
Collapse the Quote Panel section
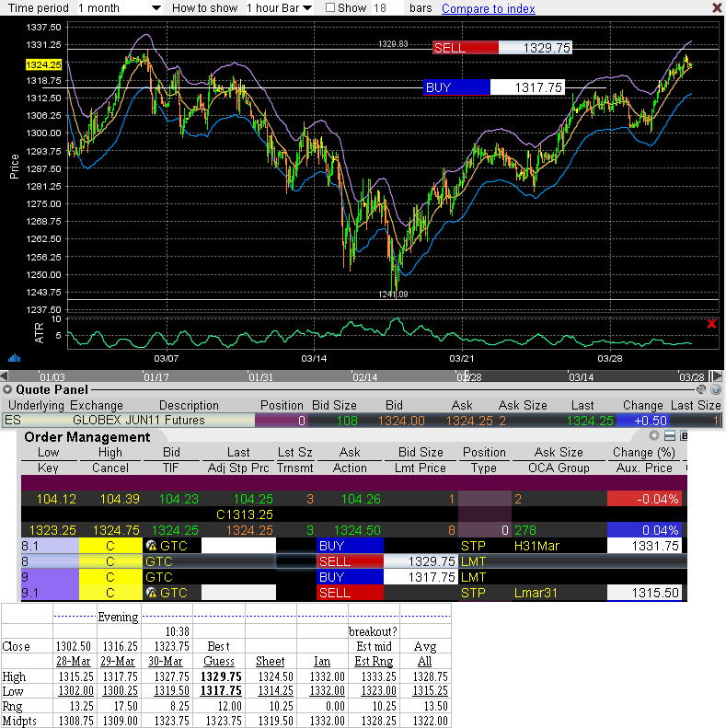7,389
